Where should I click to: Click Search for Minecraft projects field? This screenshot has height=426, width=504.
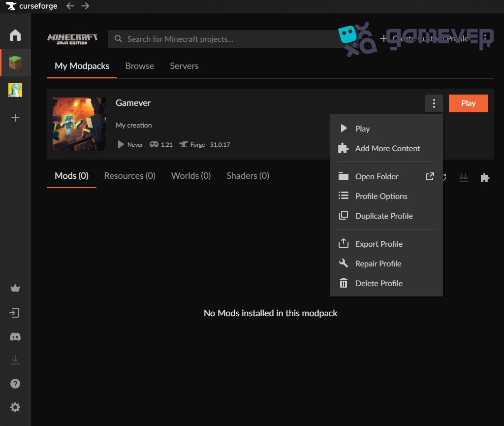click(225, 39)
